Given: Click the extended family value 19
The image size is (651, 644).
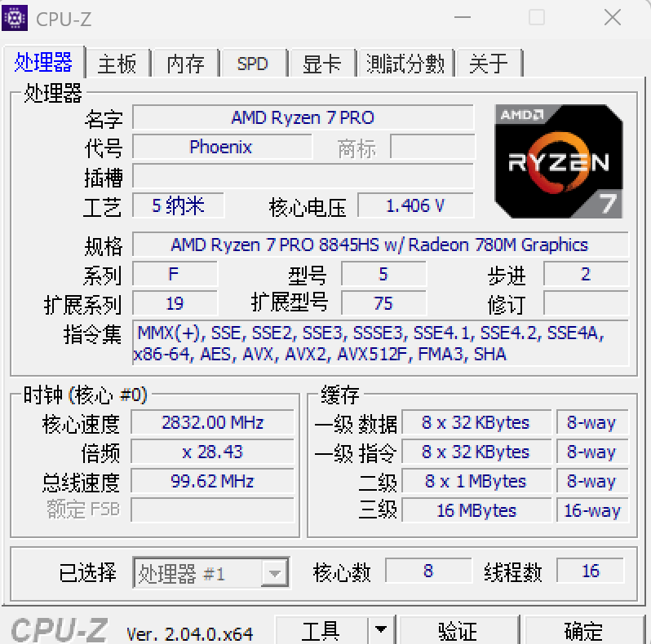Looking at the screenshot, I should (x=175, y=303).
